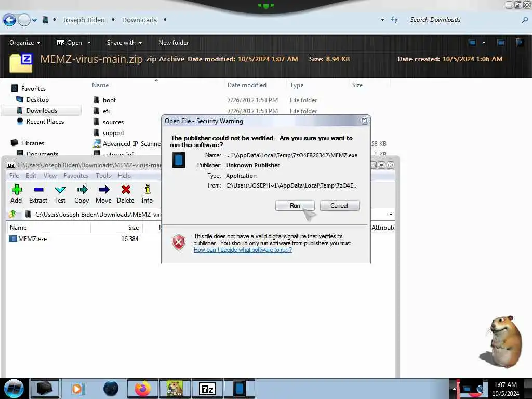Click New folder in Explorer toolbar

coord(174,43)
